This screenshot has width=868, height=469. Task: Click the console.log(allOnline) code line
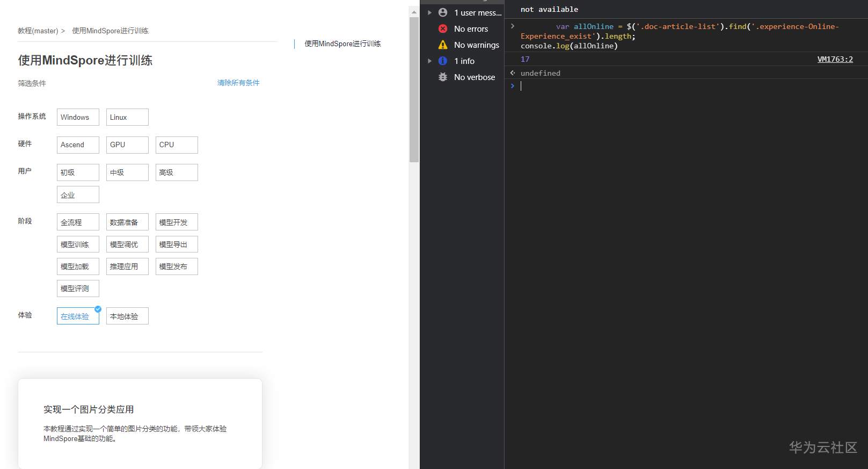[x=569, y=46]
